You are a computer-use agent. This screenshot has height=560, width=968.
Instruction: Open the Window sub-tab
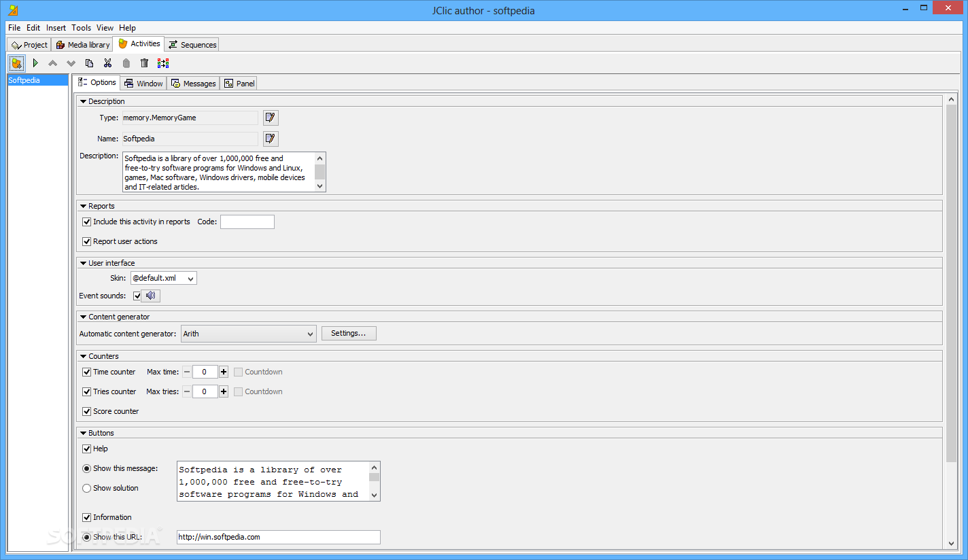(143, 84)
